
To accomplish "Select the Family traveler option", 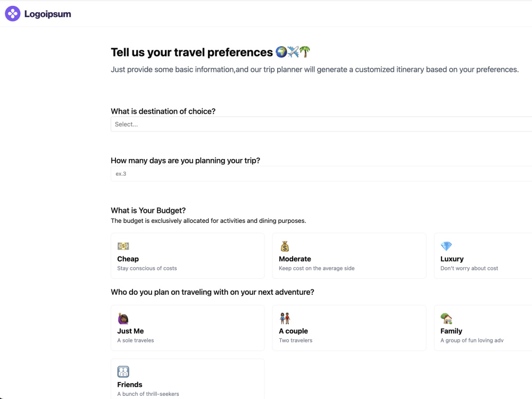I will point(483,328).
